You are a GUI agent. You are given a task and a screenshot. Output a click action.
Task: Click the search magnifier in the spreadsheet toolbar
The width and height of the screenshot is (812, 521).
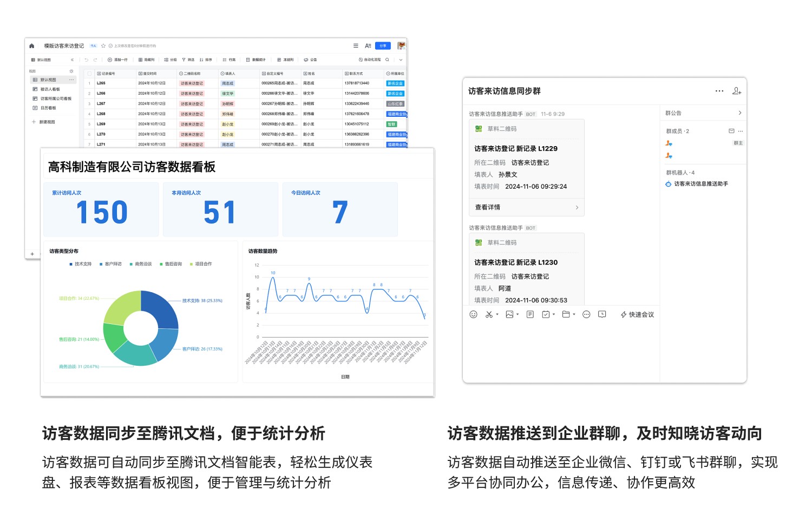(x=387, y=60)
